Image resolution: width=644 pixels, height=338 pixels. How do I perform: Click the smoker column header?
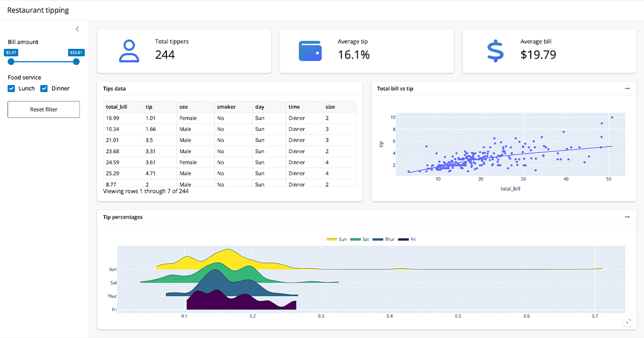226,107
